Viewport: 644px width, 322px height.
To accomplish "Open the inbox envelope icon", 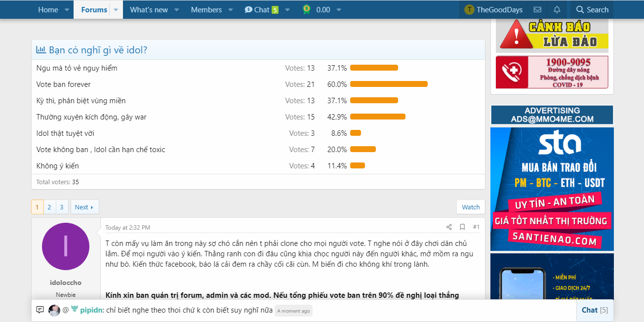I will point(537,10).
